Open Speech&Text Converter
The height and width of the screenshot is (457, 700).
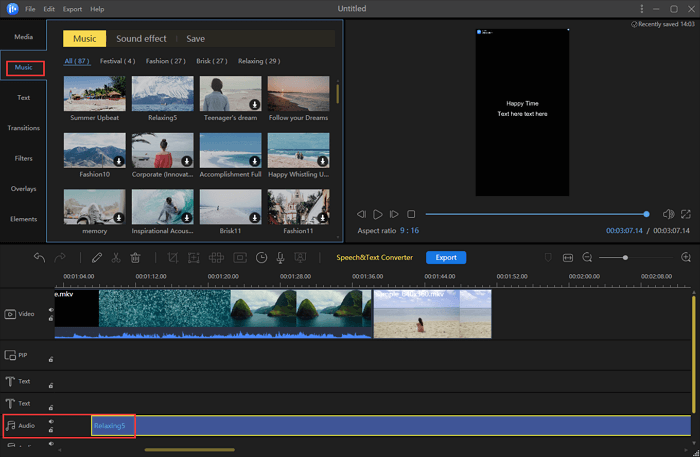[x=377, y=257]
